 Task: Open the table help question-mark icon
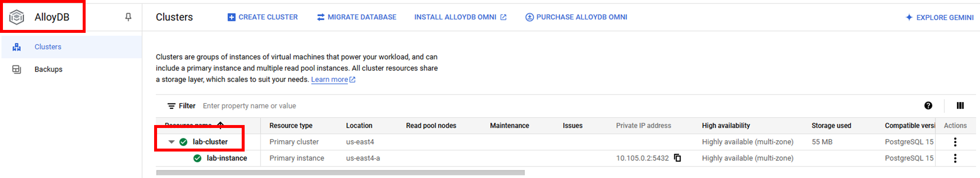click(x=928, y=105)
